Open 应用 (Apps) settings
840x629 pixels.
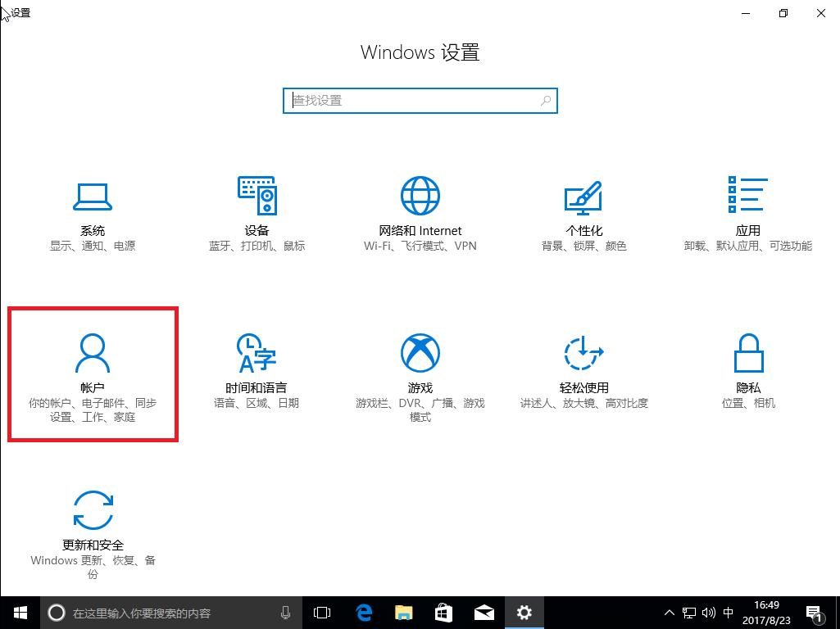[748, 213]
